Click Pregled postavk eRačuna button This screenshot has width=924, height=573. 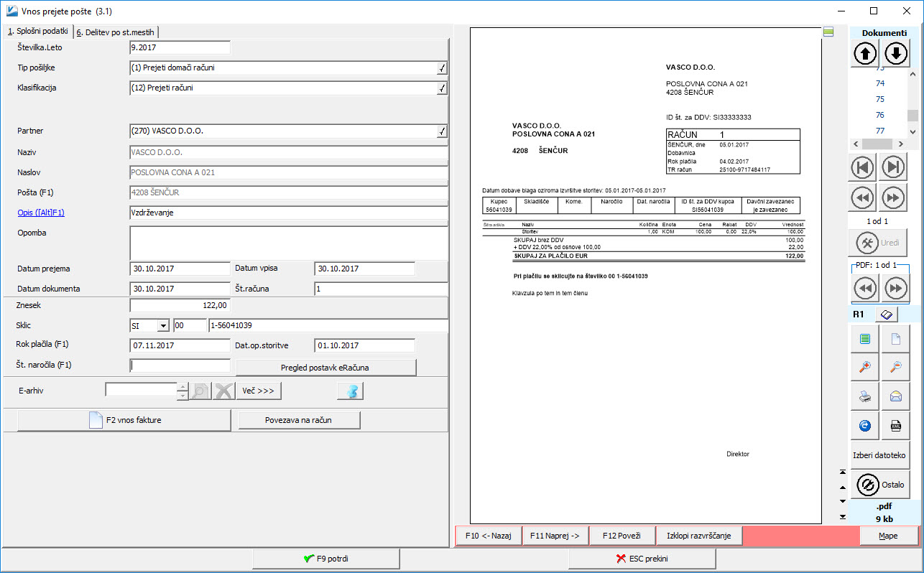(326, 368)
